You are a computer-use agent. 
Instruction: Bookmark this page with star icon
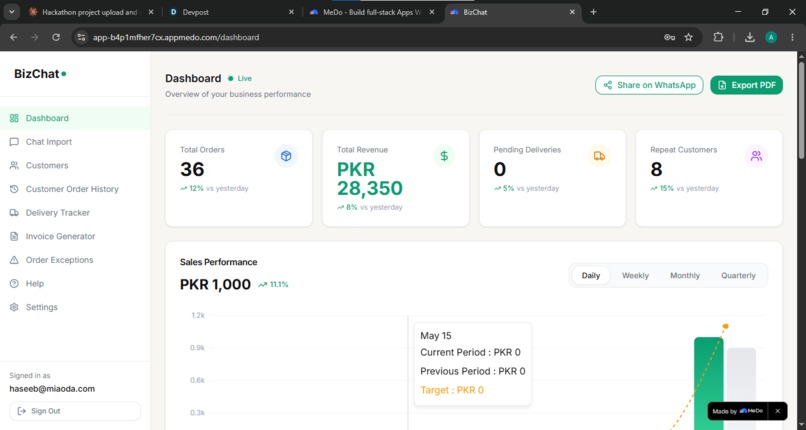point(689,37)
